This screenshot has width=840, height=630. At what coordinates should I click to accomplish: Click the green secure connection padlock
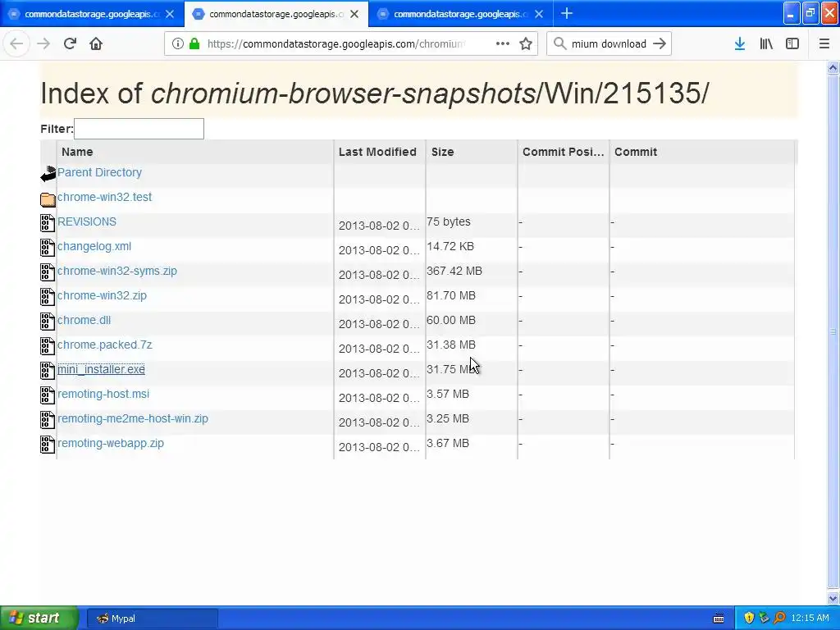pyautogui.click(x=194, y=43)
